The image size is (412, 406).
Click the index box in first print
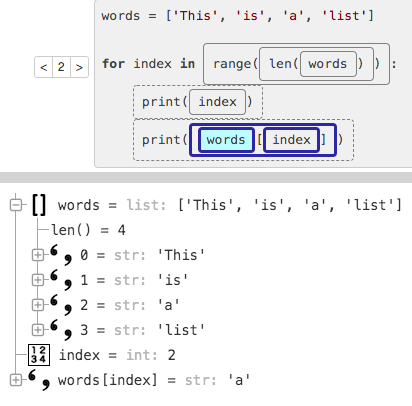(x=217, y=102)
